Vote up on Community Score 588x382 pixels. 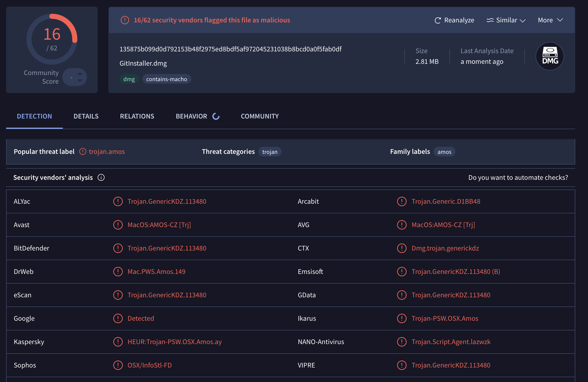[x=80, y=74]
